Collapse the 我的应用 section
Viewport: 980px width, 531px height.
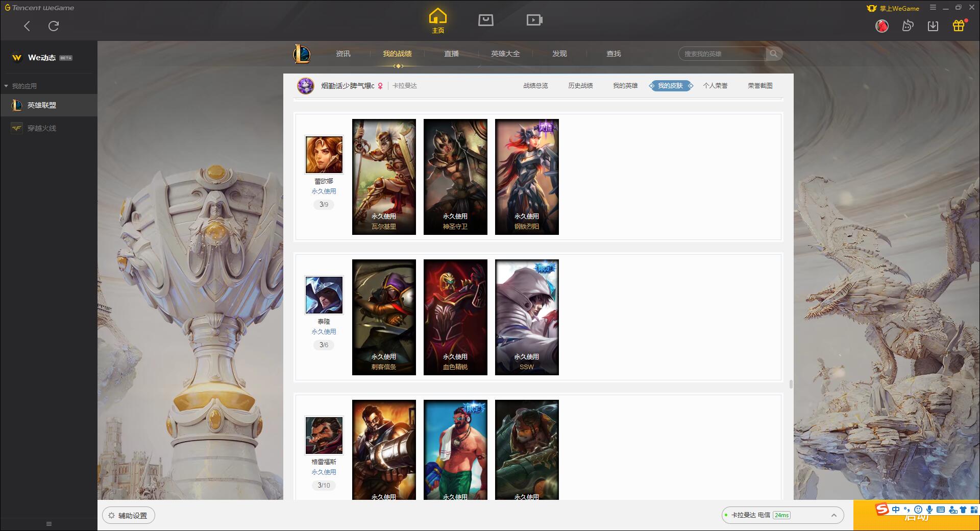click(x=20, y=86)
